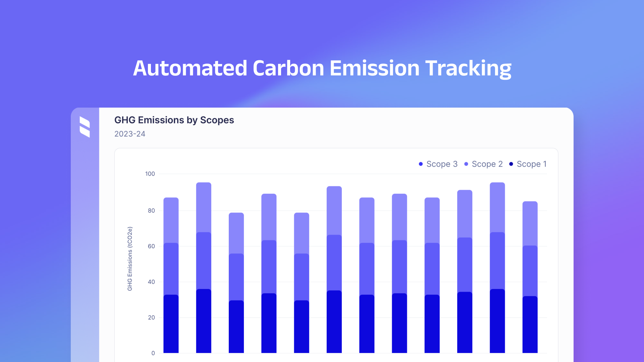Click the GHG Emissions by Scopes title
The image size is (644, 362).
point(174,120)
